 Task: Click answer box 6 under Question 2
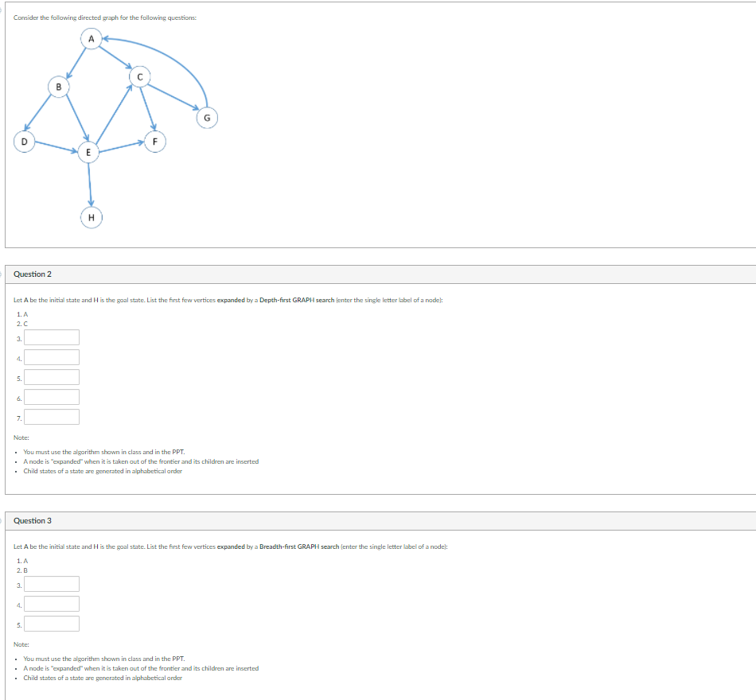click(x=51, y=396)
